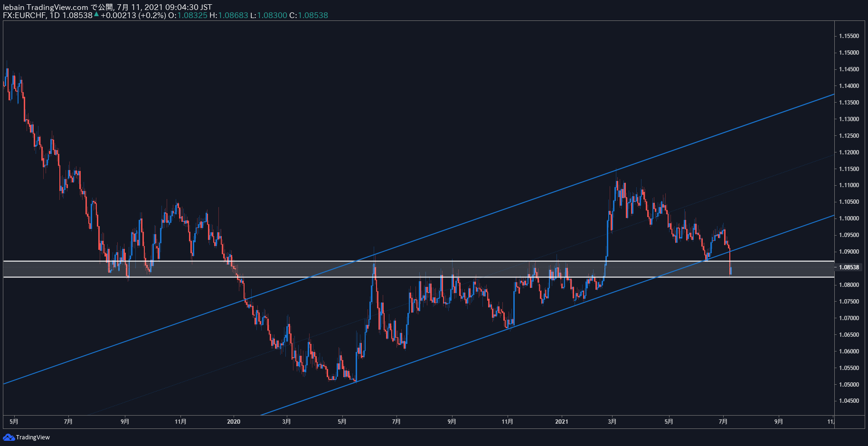Click the 1.07000 price axis label
868x446 pixels.
click(x=849, y=318)
